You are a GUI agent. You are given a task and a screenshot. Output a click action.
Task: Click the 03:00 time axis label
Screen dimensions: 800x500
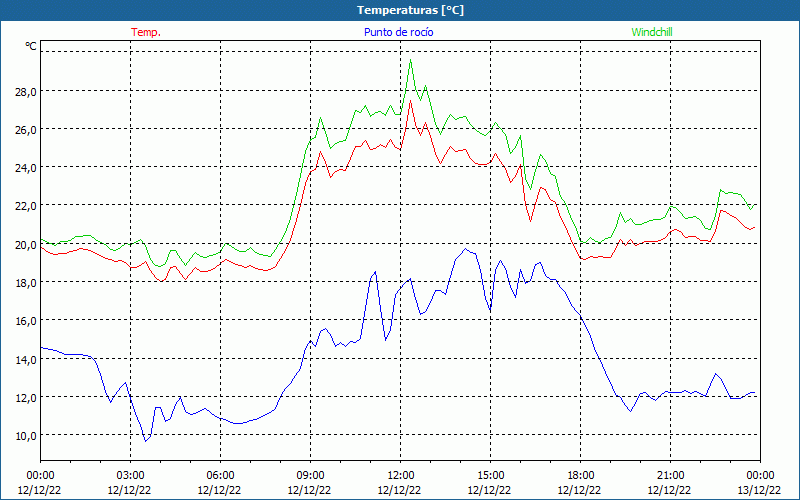[130, 475]
